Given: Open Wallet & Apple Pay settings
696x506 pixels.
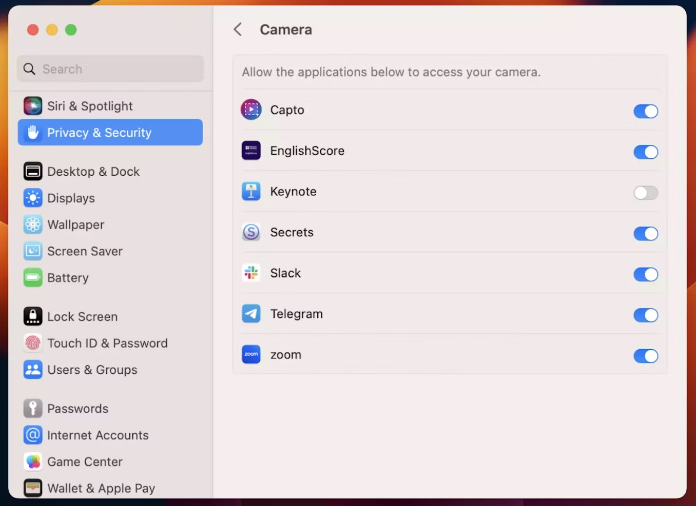Looking at the screenshot, I should point(110,488).
